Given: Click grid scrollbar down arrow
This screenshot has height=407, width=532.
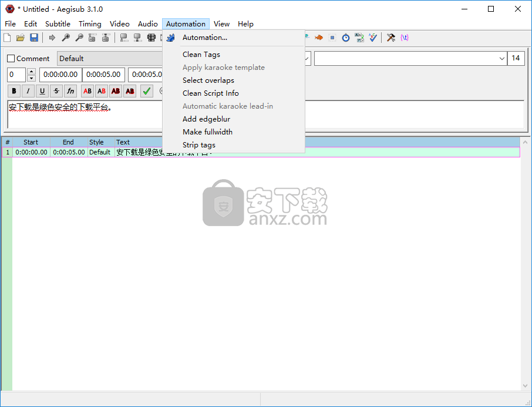Looking at the screenshot, I should coord(525,386).
